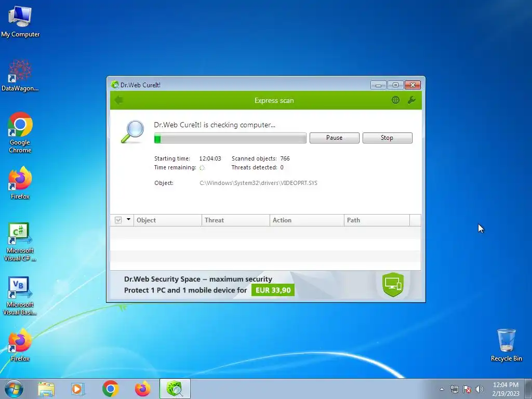
Task: Click the back arrow in the green header
Action: click(x=119, y=100)
